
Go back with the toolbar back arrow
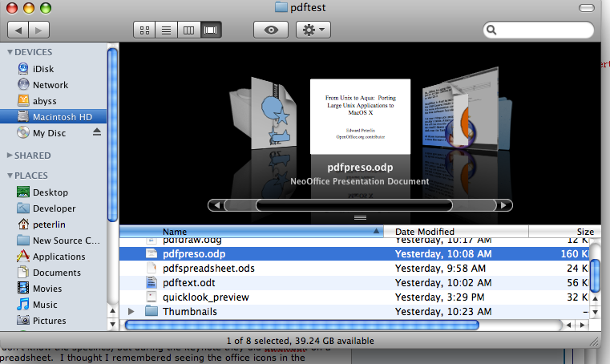coord(18,30)
